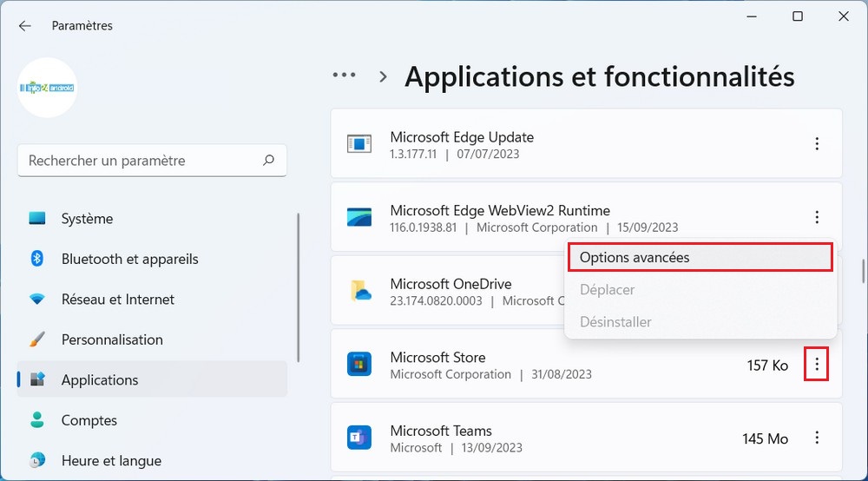Click the Edge WebView2 Runtime app icon
The height and width of the screenshot is (481, 868).
click(x=359, y=217)
